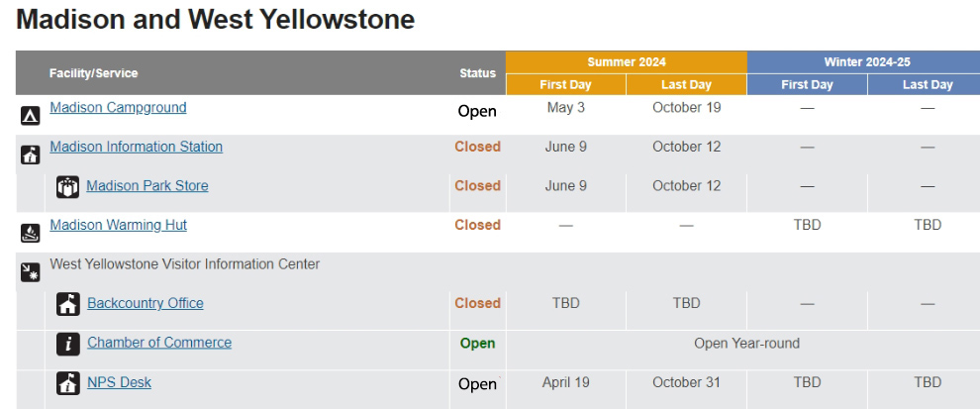Click the Winter 2024-25 header

click(x=866, y=61)
